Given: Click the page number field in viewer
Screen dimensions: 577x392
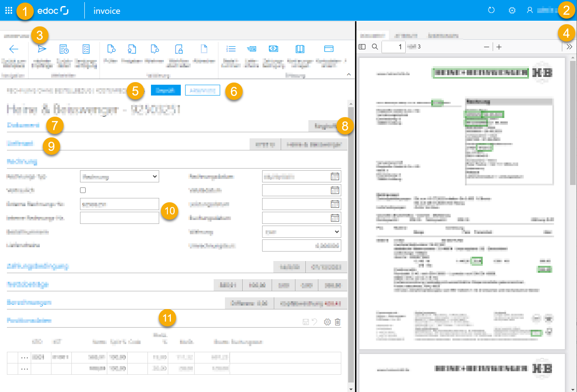Looking at the screenshot, I should (x=393, y=47).
